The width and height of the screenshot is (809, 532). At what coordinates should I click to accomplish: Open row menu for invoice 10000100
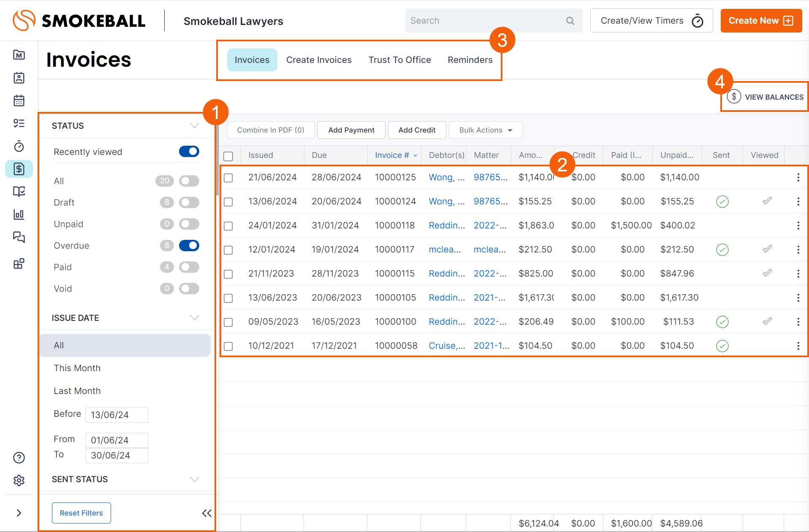click(x=798, y=322)
